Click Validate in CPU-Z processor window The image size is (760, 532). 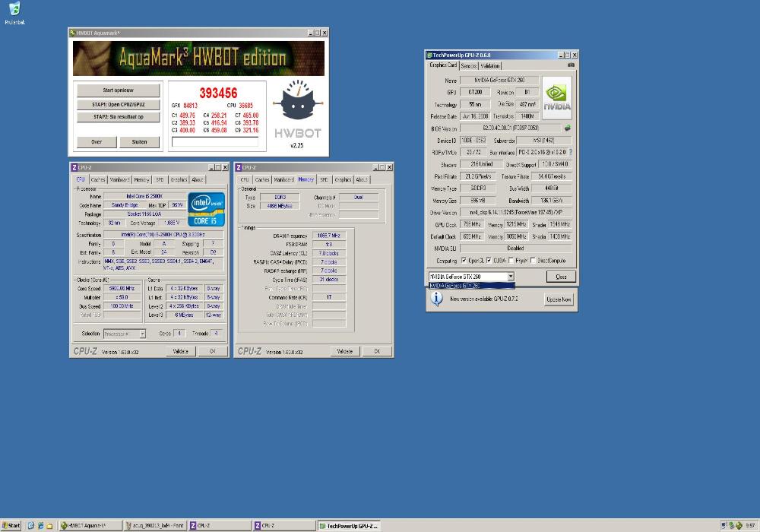click(x=180, y=351)
